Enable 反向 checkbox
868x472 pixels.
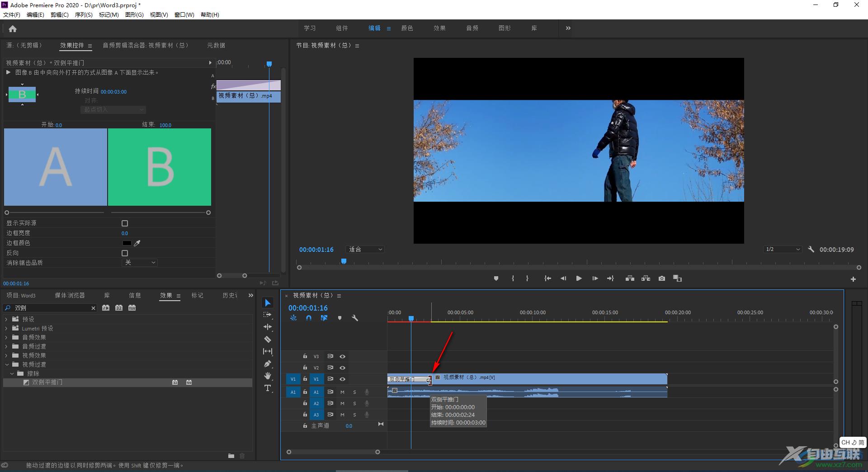(x=125, y=253)
